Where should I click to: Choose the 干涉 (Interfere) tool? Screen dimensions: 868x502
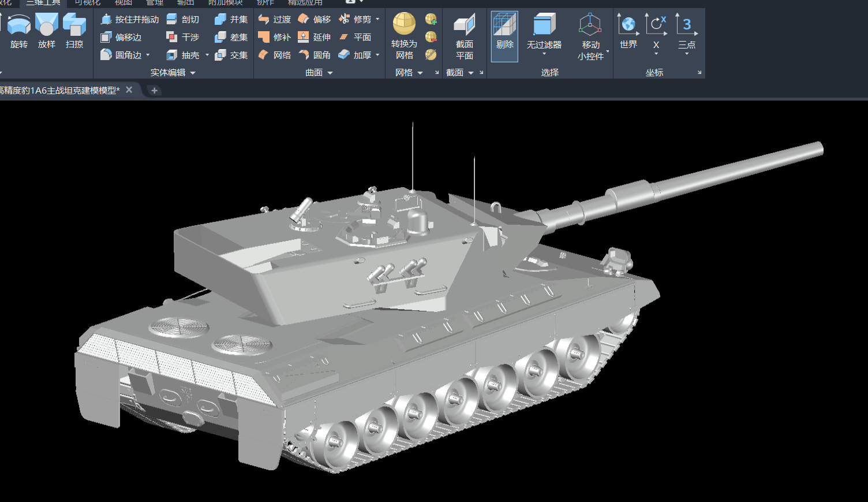tap(182, 37)
